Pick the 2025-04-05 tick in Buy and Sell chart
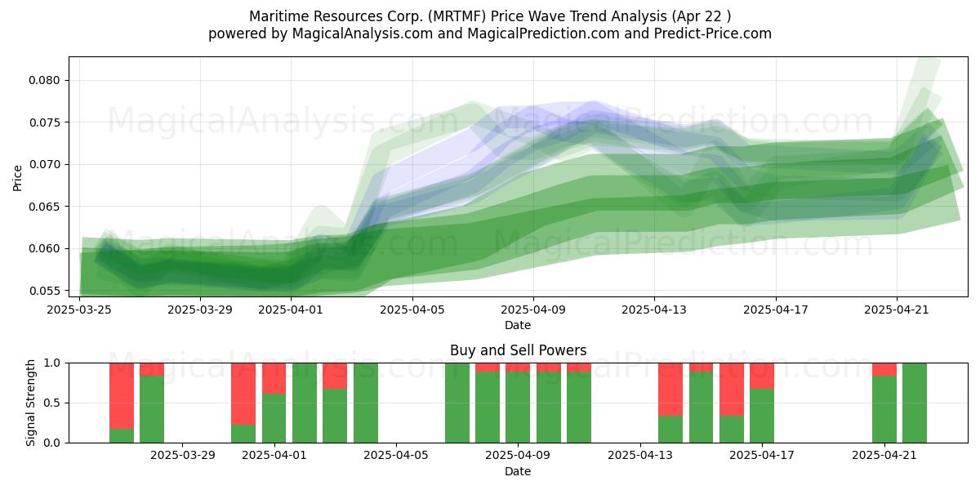Viewport: 980px width, 490px height. click(x=396, y=456)
